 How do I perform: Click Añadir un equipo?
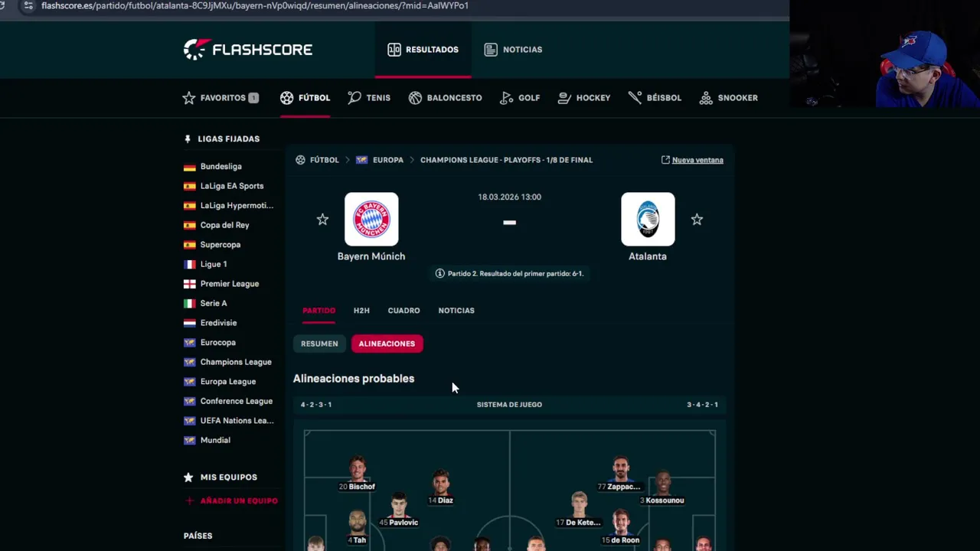[230, 500]
